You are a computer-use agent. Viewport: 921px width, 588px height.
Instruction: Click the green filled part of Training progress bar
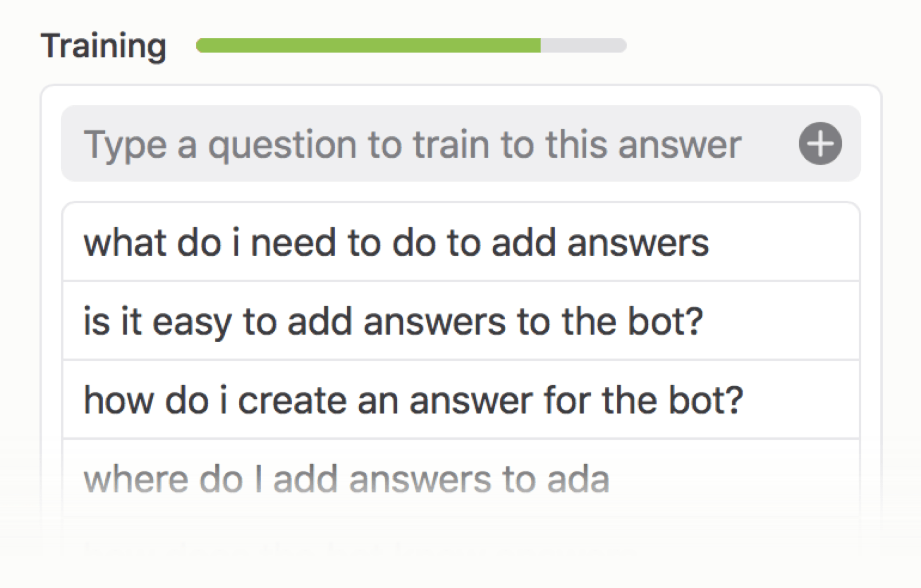(x=368, y=45)
